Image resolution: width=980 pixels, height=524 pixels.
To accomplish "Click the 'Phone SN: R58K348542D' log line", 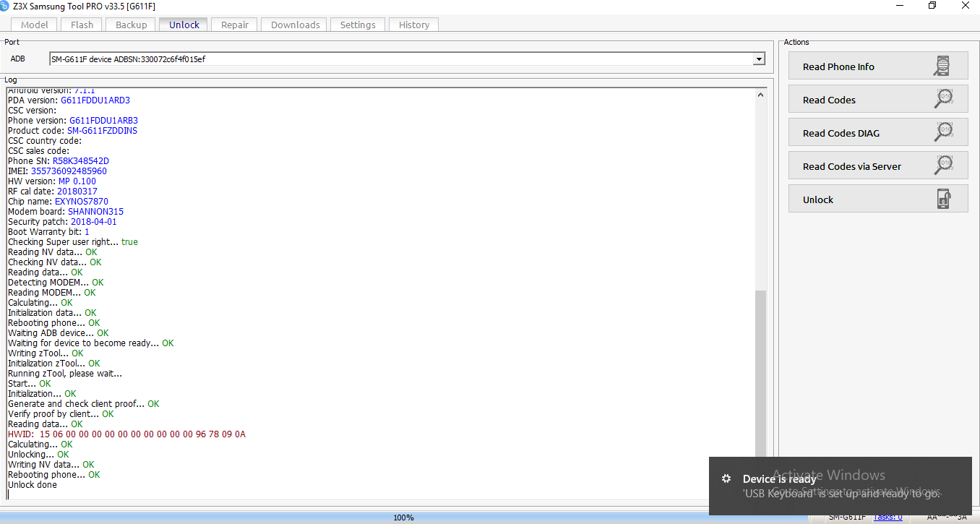I will (59, 161).
